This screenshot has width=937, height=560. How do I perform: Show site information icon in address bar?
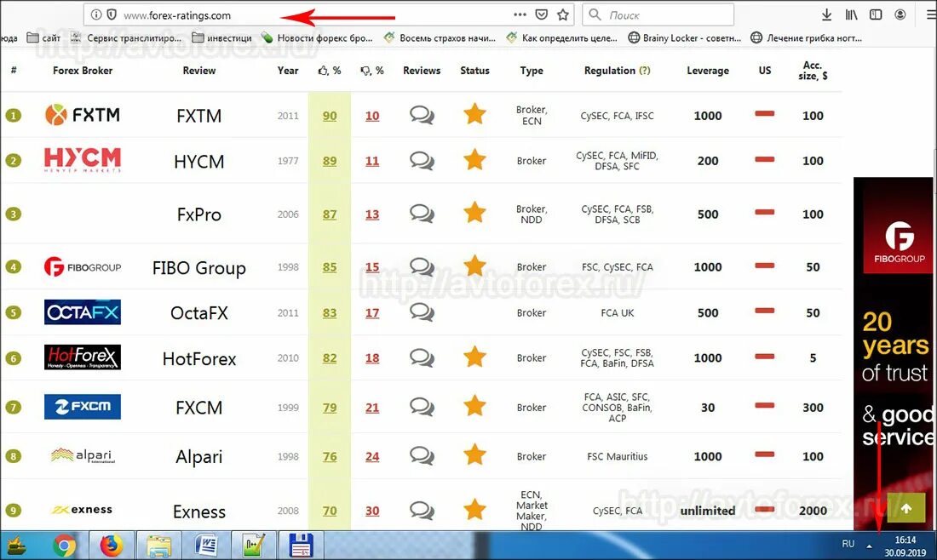pos(96,15)
